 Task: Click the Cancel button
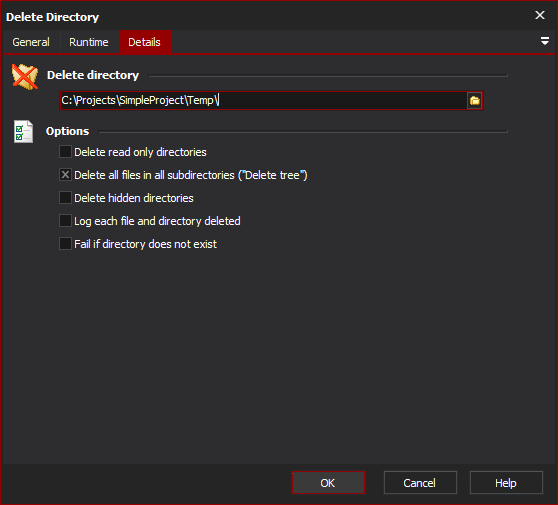pos(420,483)
